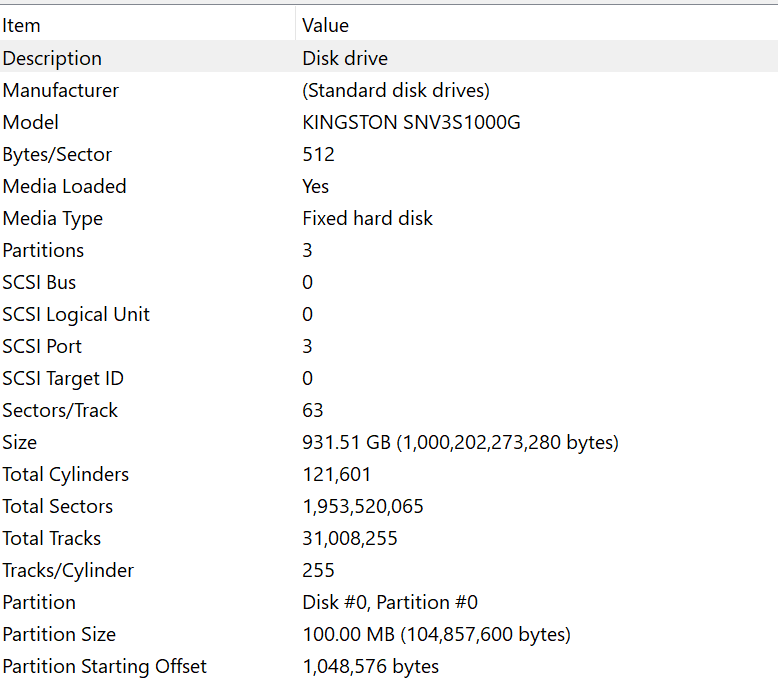Select the Total Cylinders row
Viewport: 778px width, 690px height.
65,474
